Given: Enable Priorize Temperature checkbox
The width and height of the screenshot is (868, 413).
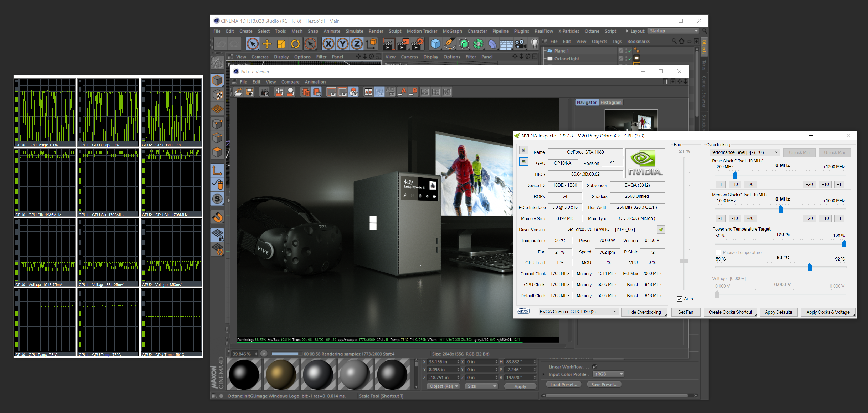Looking at the screenshot, I should 718,252.
